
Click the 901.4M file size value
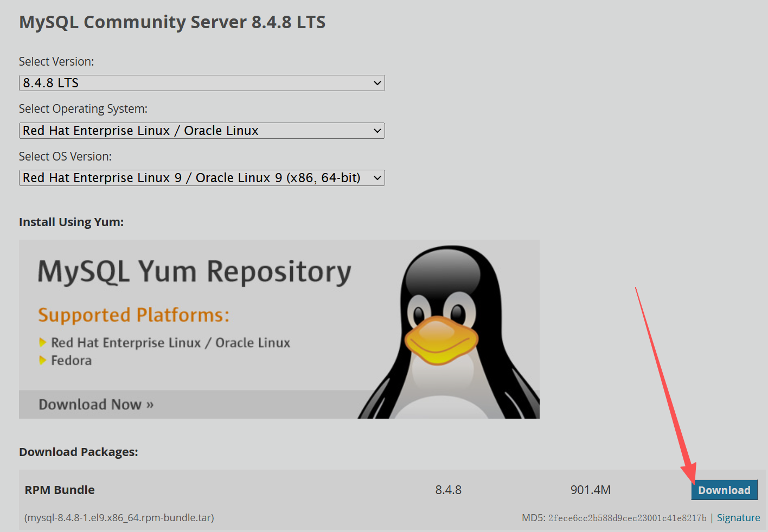(591, 490)
